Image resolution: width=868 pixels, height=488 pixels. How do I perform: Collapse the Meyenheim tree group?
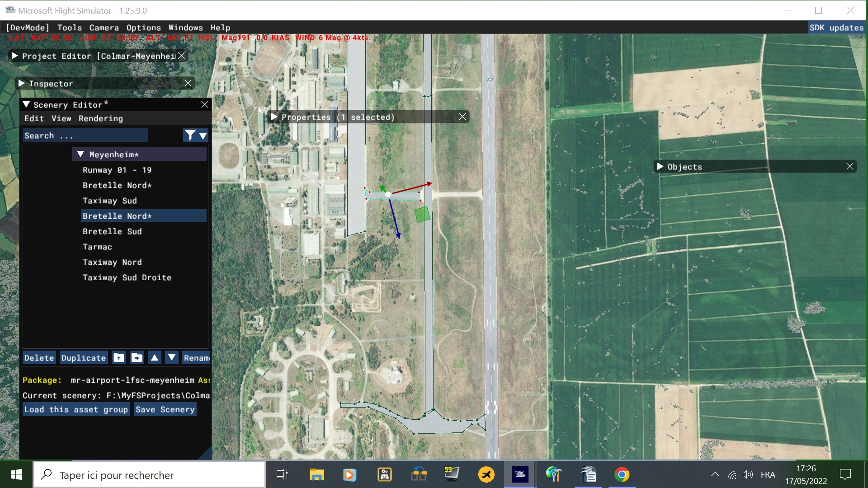click(x=80, y=155)
